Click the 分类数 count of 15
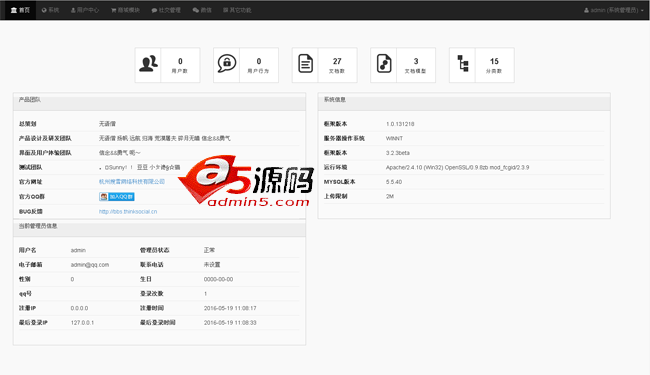The width and height of the screenshot is (650, 375). click(494, 61)
